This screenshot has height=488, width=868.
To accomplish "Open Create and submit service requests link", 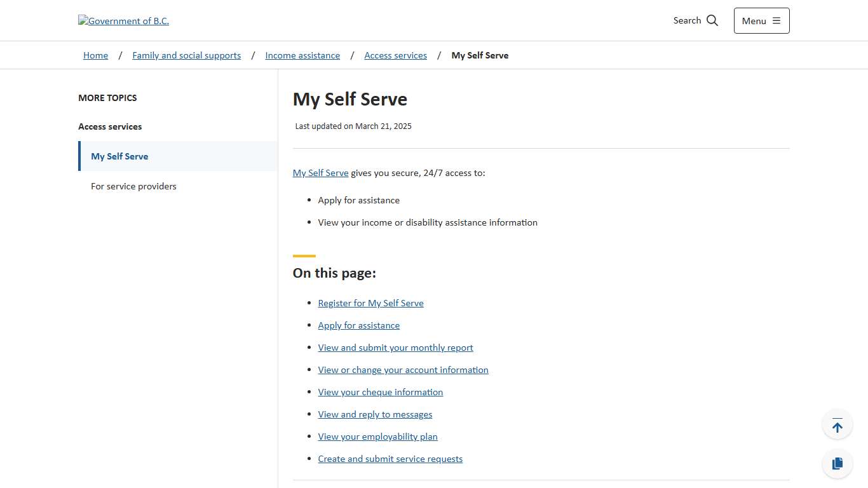I will click(390, 459).
